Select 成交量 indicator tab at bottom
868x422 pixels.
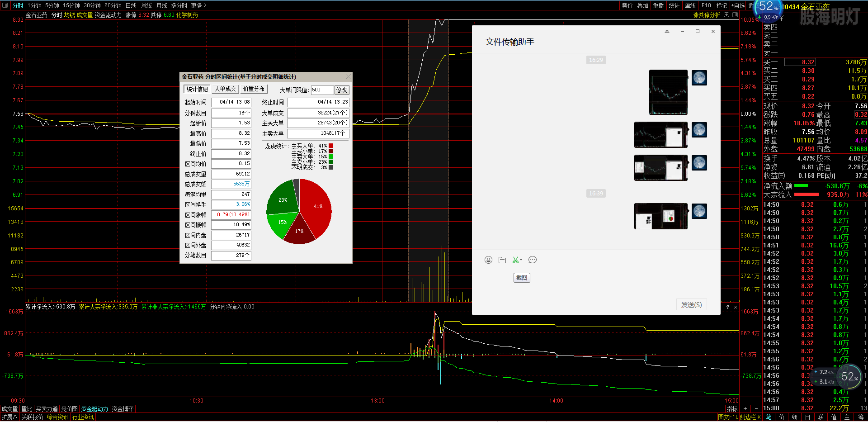point(10,409)
